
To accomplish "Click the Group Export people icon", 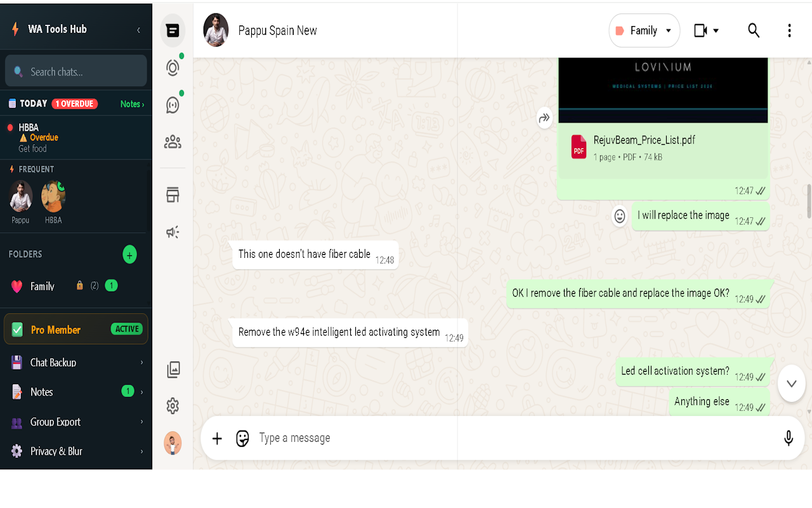I will pos(17,422).
